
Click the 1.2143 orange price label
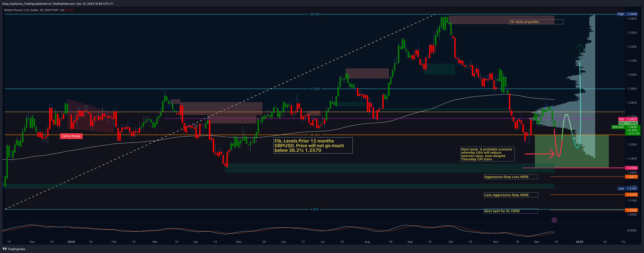(631, 195)
